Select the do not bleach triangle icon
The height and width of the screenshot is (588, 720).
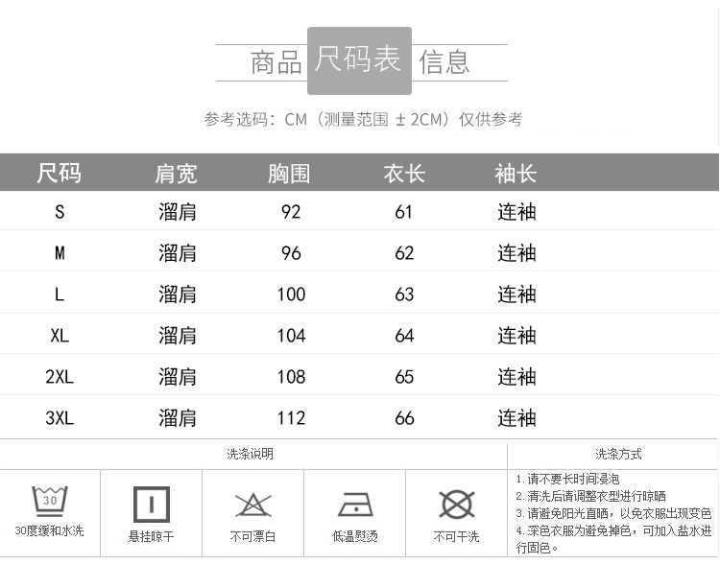coord(253,504)
